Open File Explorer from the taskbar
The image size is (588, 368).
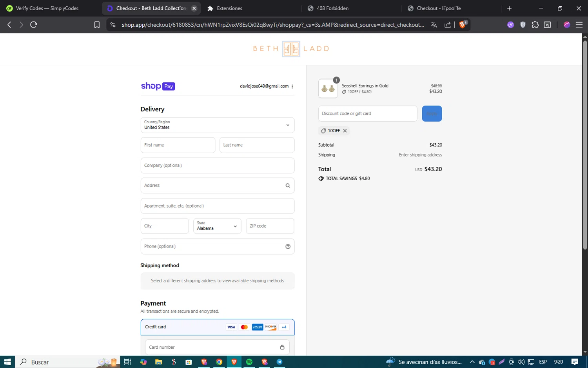(x=158, y=362)
